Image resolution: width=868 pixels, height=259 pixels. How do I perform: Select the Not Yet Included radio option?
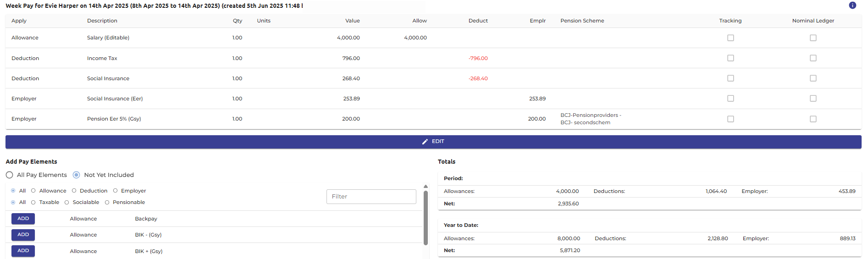(x=77, y=175)
